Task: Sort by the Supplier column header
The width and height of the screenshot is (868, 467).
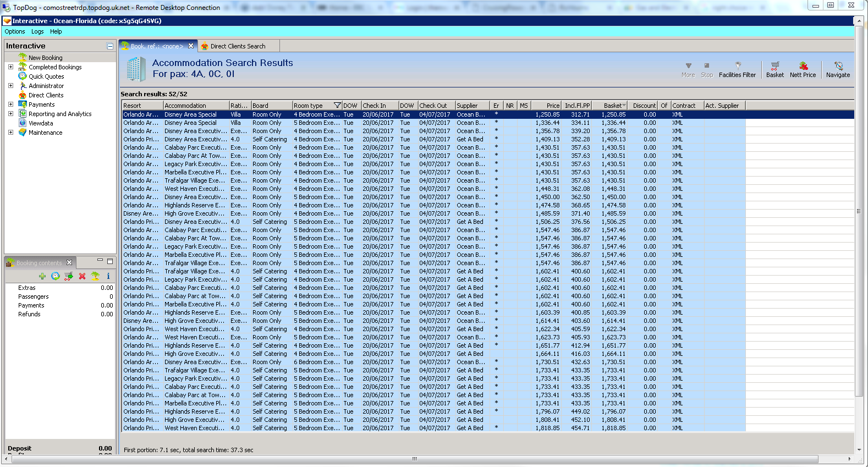Action: tap(473, 106)
